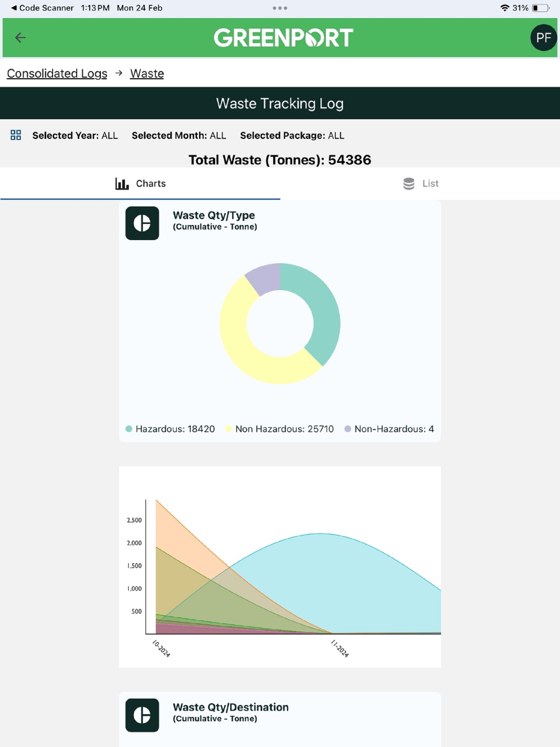Tap the Non-Hazardous: 4 legend label
Screen dimensions: 560x747
coord(394,429)
